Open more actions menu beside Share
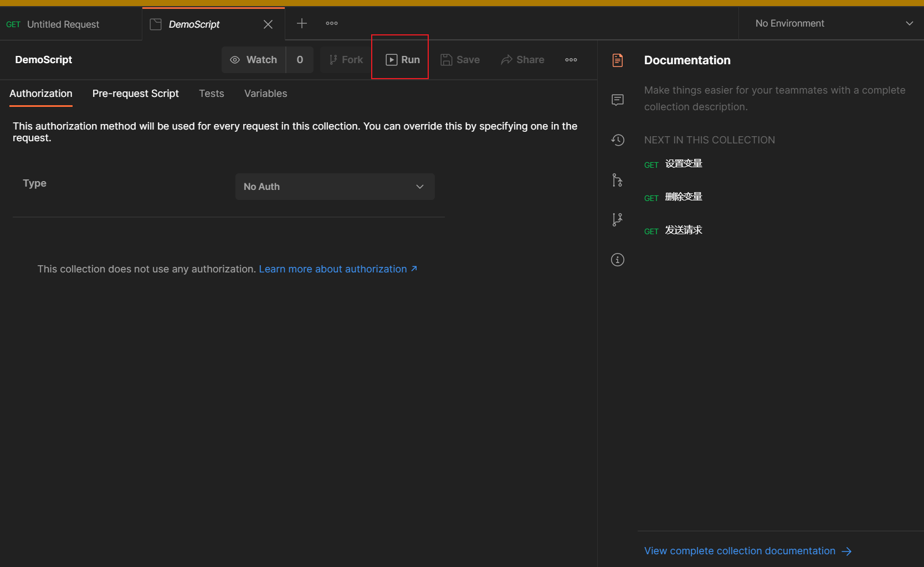The image size is (924, 567). 571,60
